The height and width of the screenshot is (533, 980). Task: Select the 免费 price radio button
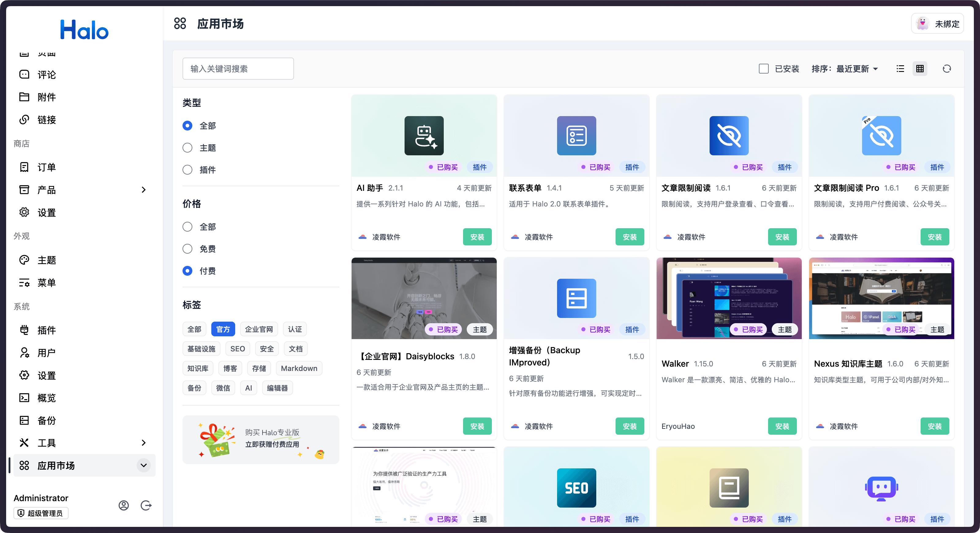click(187, 249)
